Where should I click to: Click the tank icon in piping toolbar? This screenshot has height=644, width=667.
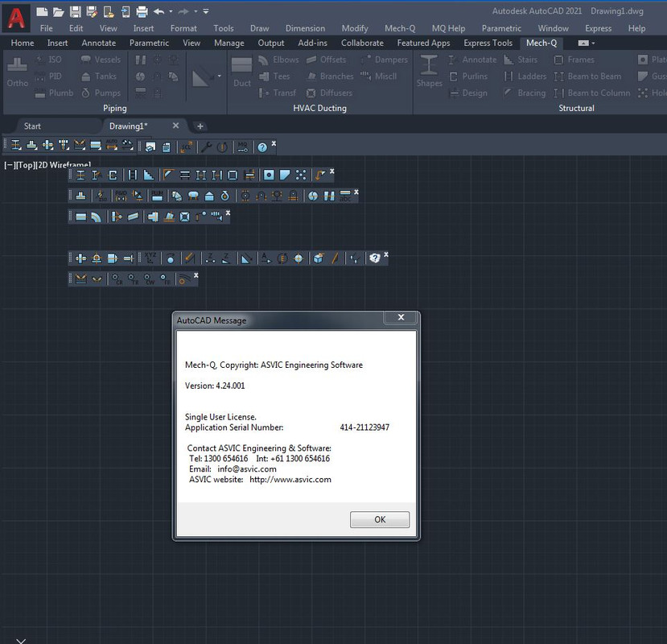coord(209,196)
